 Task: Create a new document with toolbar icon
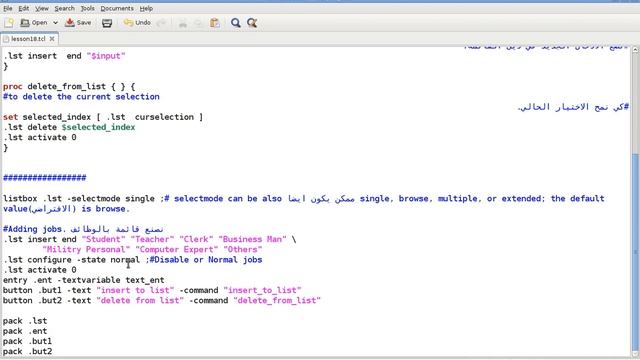point(9,23)
